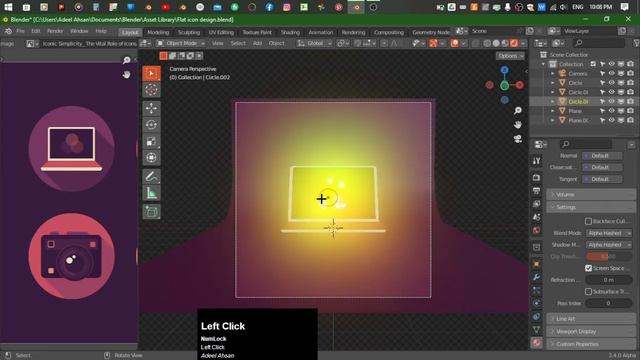Viewport: 640px width, 360px height.
Task: Uncheck Screen Space Refraction checkbox
Action: coord(588,268)
